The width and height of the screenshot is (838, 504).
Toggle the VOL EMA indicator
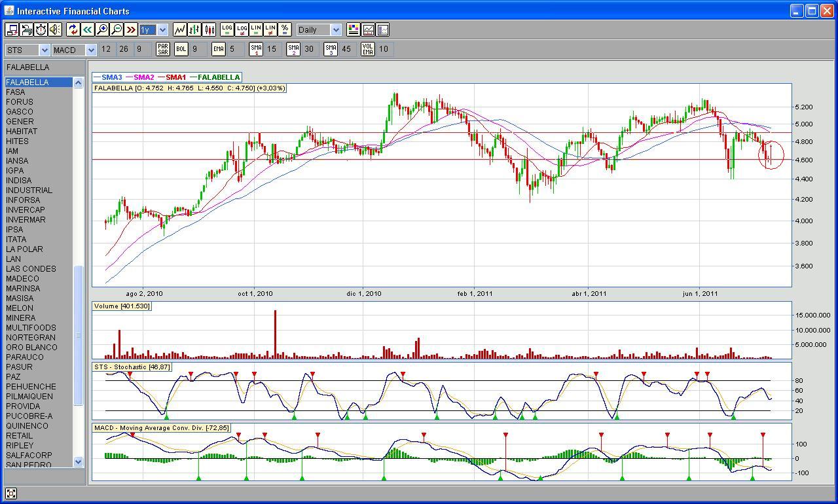(368, 49)
